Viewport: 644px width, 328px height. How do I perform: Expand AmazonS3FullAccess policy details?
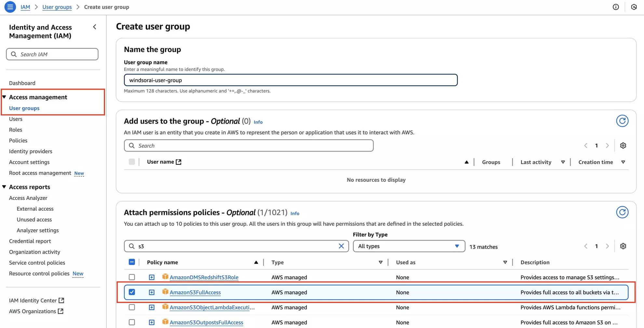click(152, 292)
